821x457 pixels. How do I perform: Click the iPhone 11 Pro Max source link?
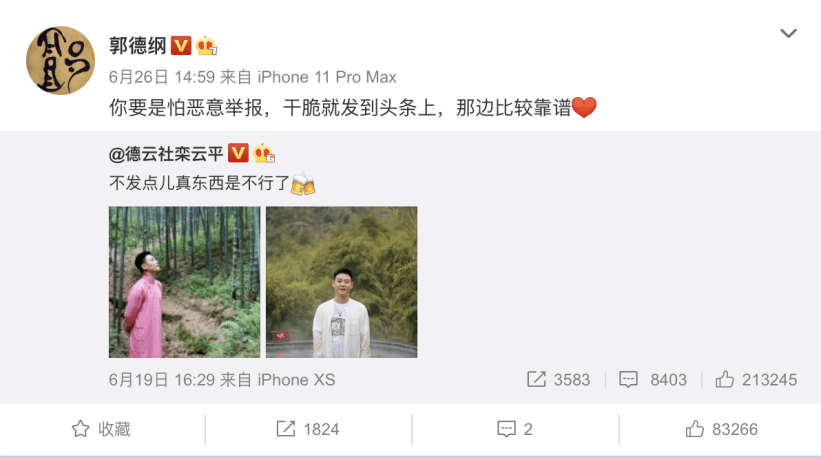tap(327, 77)
